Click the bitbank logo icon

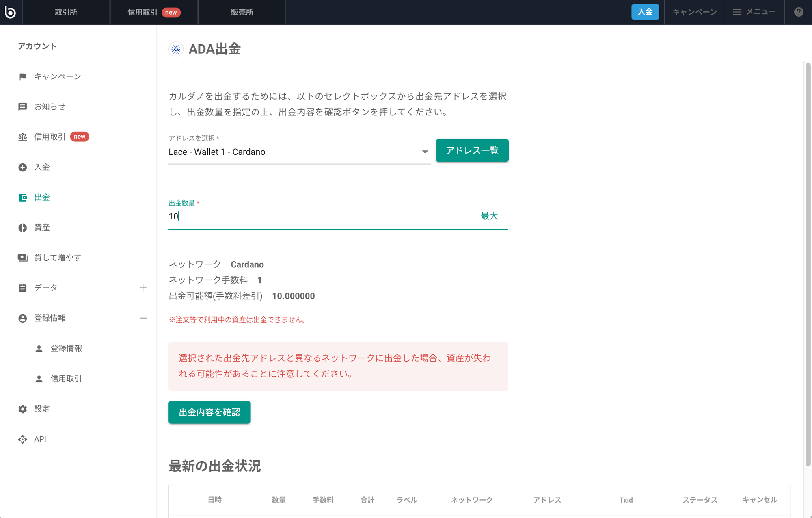tap(10, 12)
